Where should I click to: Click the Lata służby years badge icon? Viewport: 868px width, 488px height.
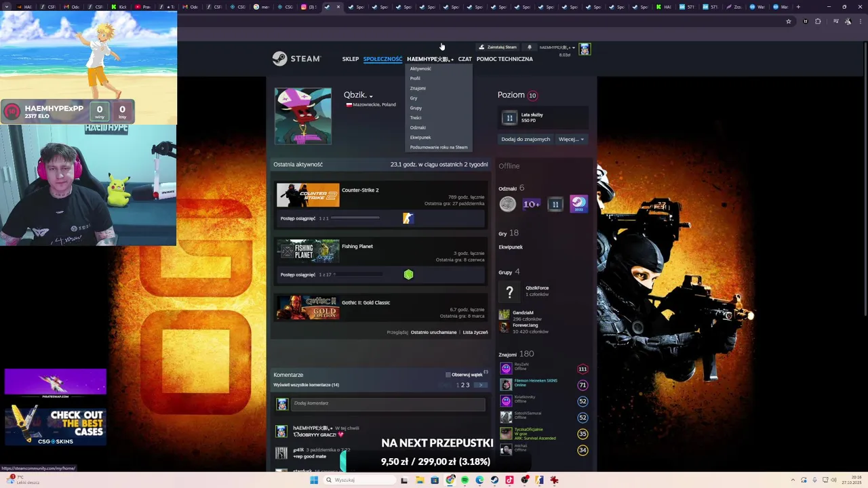click(510, 118)
